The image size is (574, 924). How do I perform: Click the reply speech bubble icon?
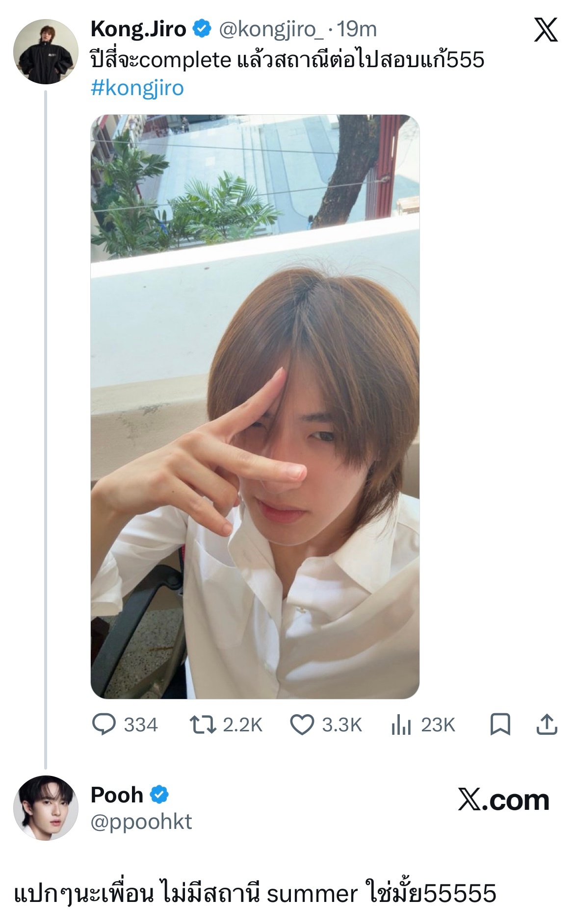(104, 724)
